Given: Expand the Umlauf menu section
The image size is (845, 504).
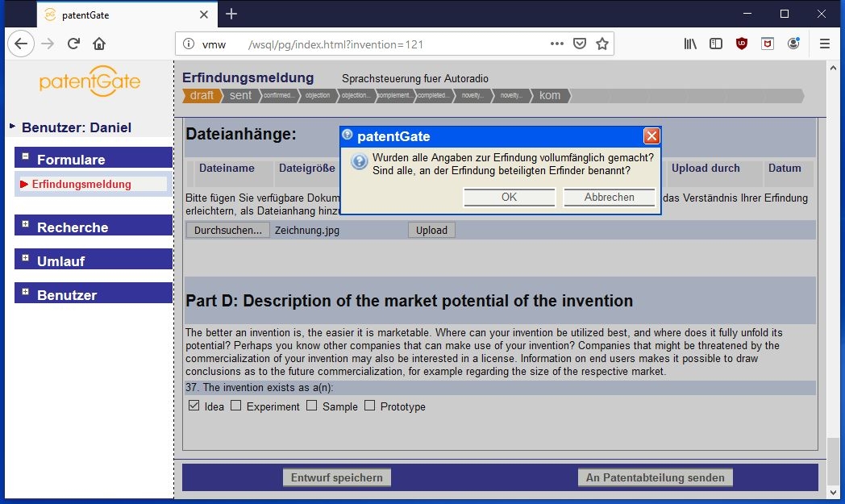Looking at the screenshot, I should click(25, 258).
